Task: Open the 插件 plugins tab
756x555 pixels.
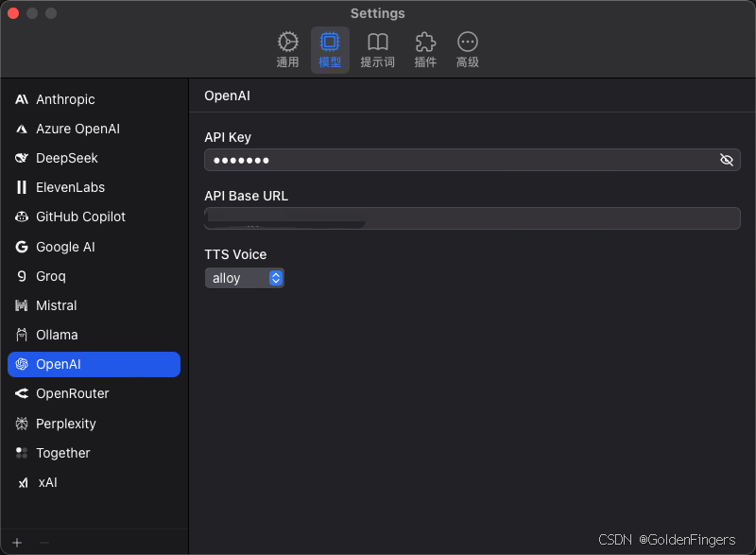Action: 425,50
